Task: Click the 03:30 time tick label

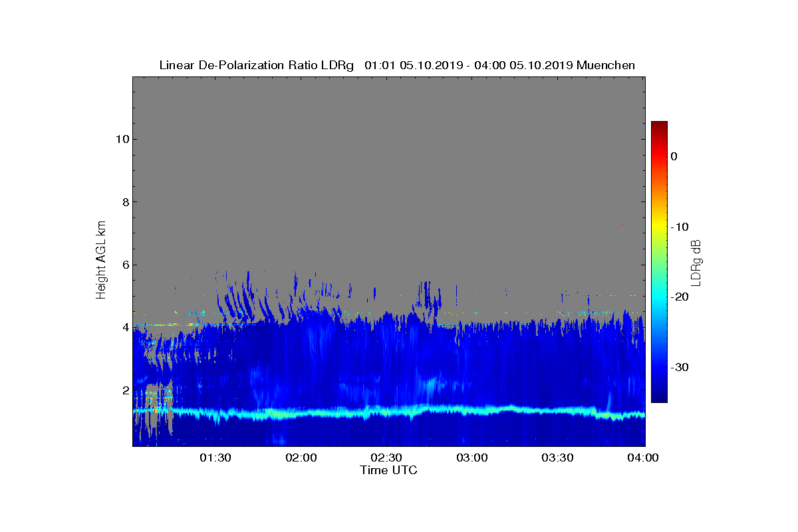Action: pyautogui.click(x=559, y=458)
